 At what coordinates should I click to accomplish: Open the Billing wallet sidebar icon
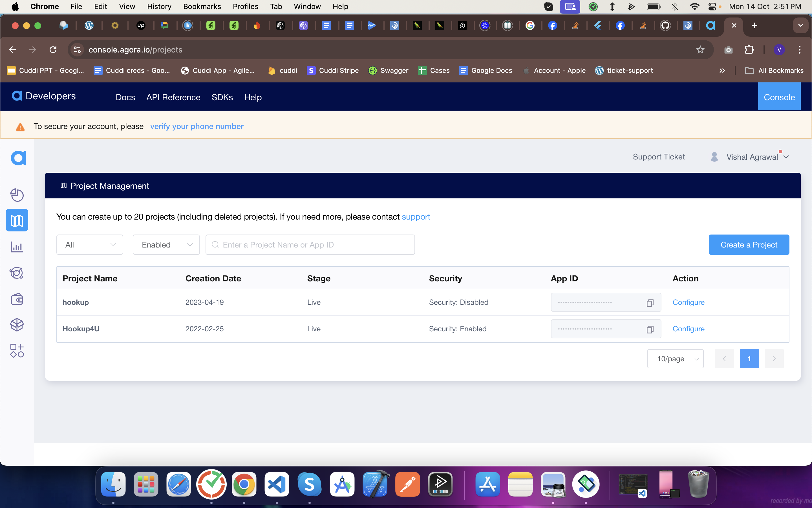pos(17,299)
